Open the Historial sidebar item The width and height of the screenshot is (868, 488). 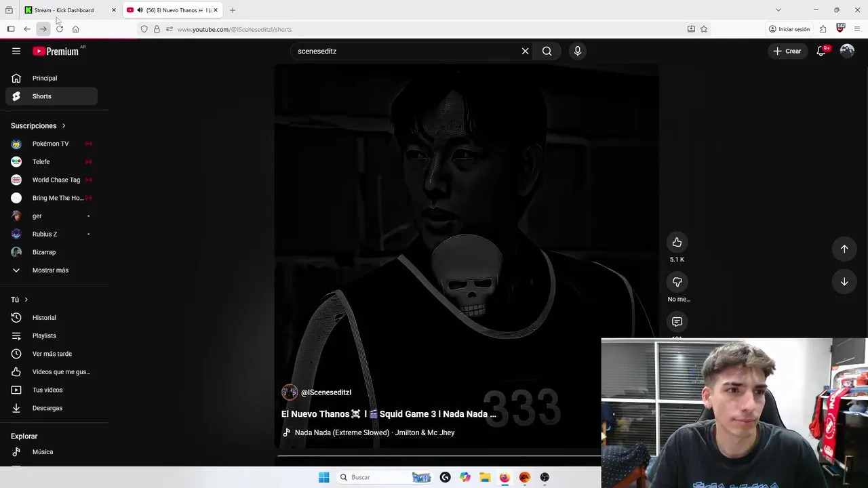click(52, 318)
